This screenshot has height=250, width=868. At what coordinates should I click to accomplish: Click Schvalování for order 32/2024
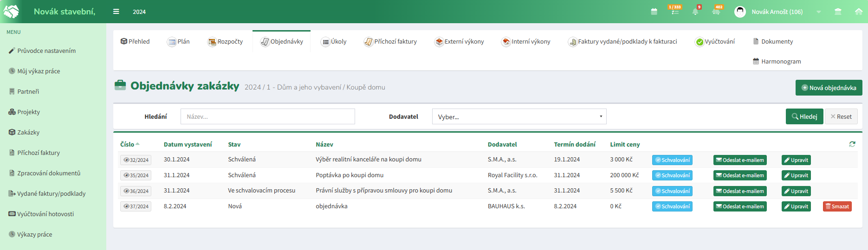[672, 160]
